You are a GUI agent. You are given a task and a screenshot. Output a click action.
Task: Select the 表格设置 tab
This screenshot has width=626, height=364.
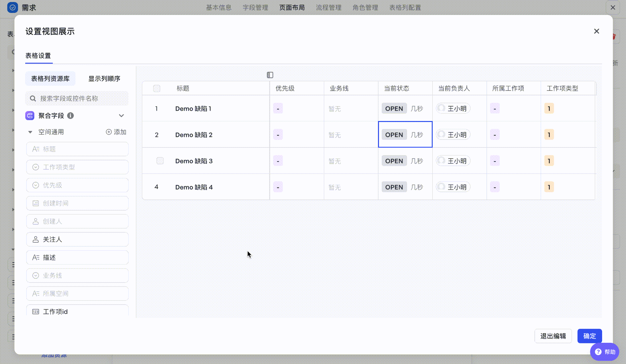38,56
